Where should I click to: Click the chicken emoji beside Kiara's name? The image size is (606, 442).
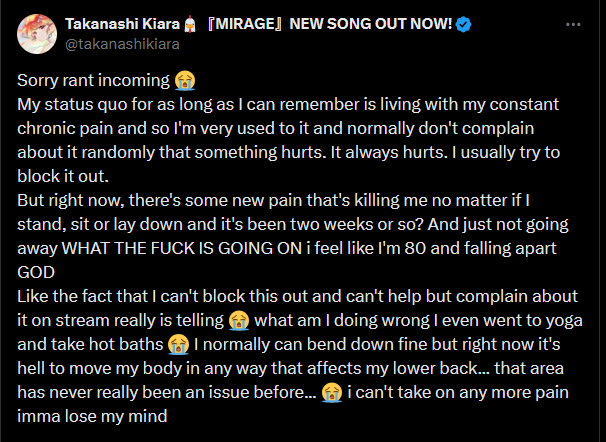click(189, 24)
